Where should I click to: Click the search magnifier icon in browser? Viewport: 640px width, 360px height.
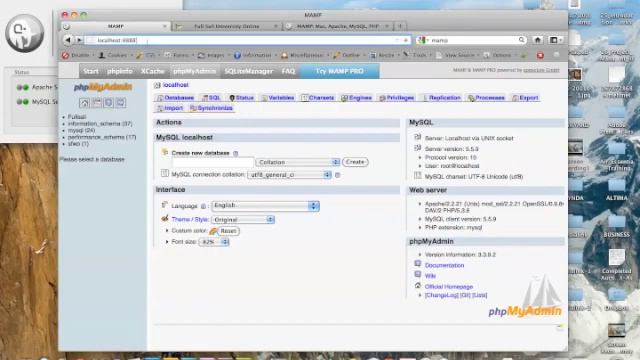tap(522, 40)
